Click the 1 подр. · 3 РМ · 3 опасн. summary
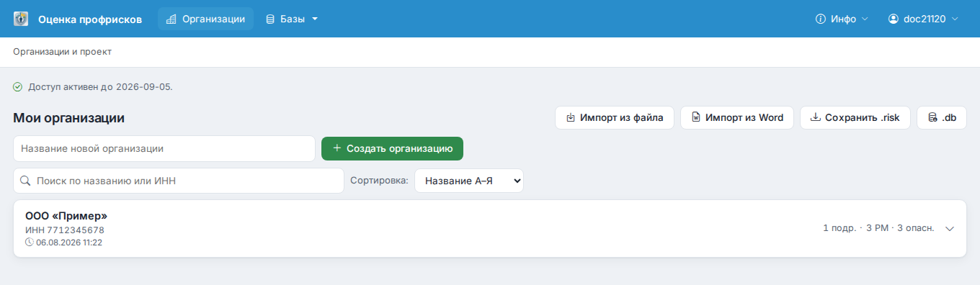This screenshot has height=285, width=980. pyautogui.click(x=878, y=228)
